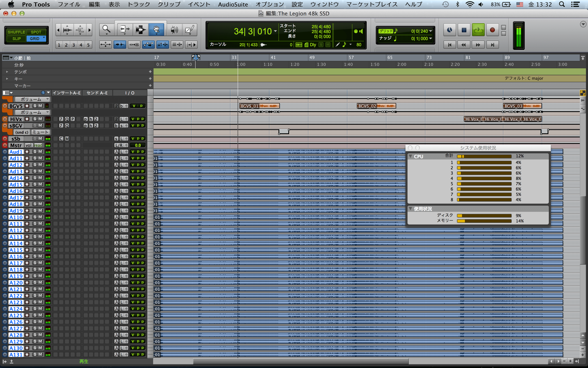
Task: Record-enable the Aud1 track
Action: tap(27, 152)
